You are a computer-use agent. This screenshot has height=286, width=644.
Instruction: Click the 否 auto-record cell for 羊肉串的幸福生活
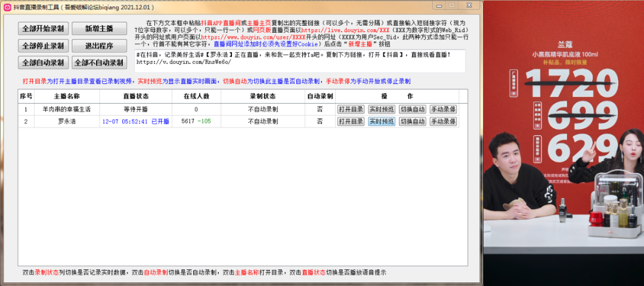coord(320,110)
